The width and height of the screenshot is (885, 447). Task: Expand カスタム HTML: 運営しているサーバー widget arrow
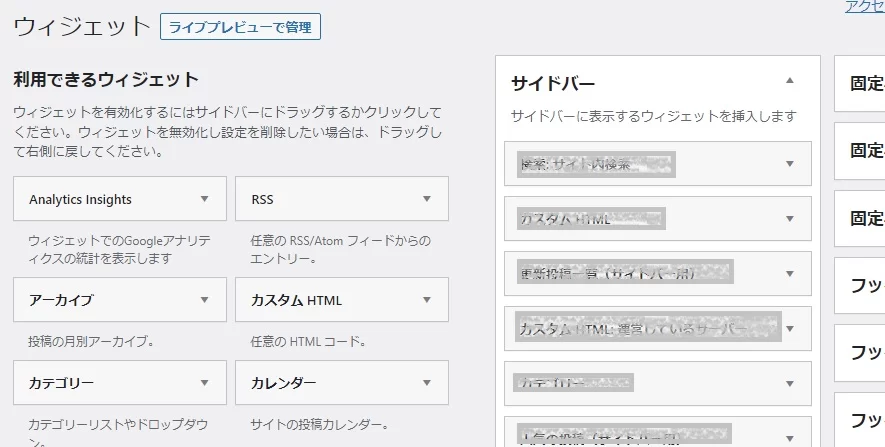790,328
